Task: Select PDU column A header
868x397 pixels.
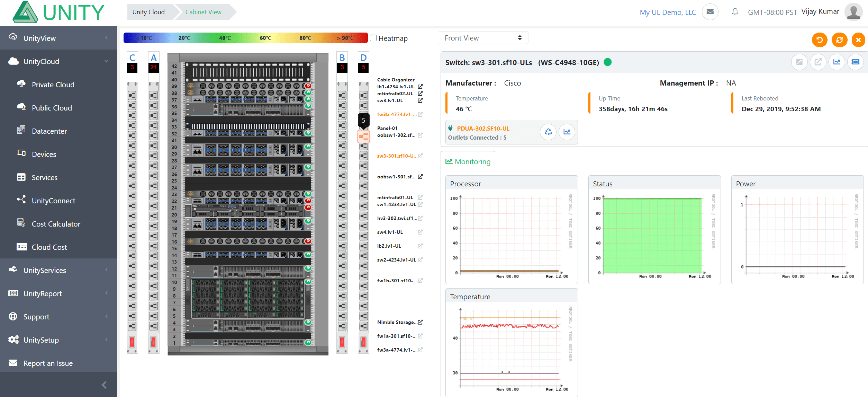Action: point(154,58)
